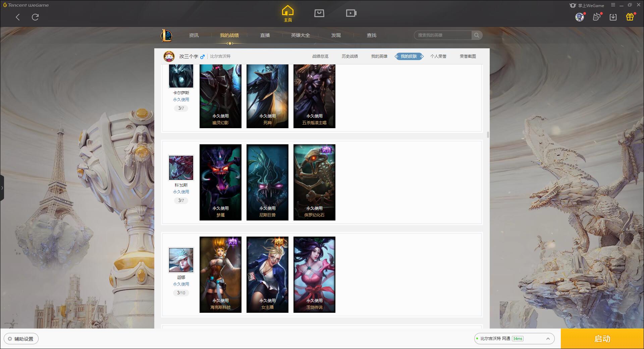Refresh the page with the reload icon
The width and height of the screenshot is (644, 349).
pyautogui.click(x=35, y=17)
